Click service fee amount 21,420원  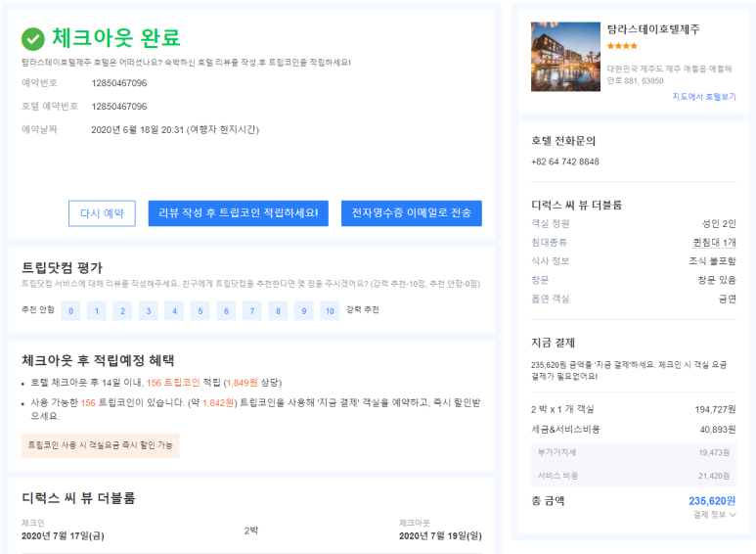pos(714,476)
